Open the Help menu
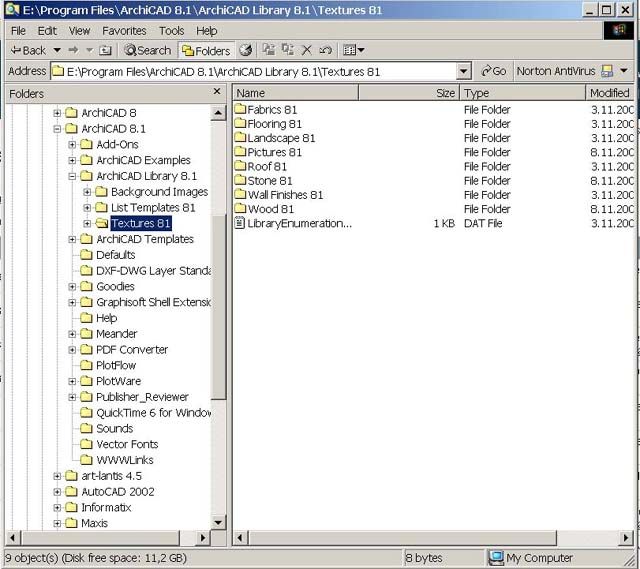 (207, 31)
